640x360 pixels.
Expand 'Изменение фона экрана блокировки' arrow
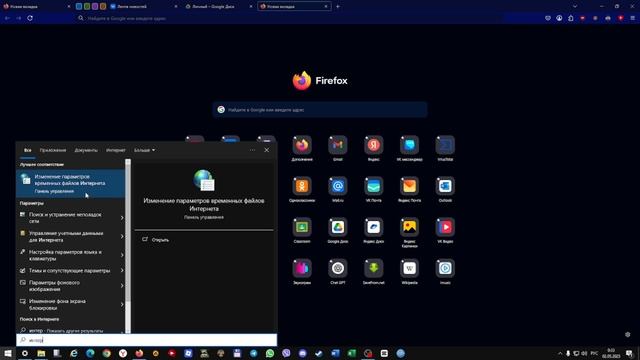122,304
